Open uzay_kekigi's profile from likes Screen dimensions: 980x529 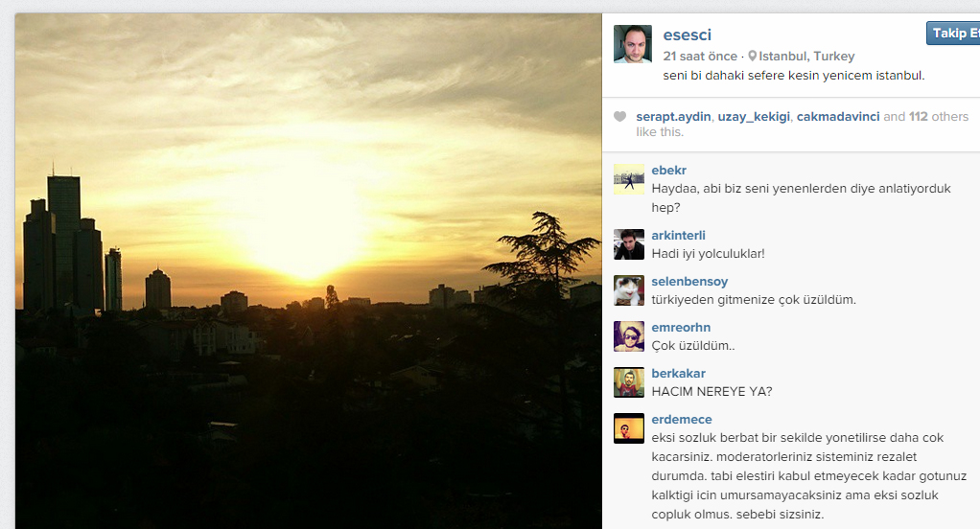tap(754, 116)
